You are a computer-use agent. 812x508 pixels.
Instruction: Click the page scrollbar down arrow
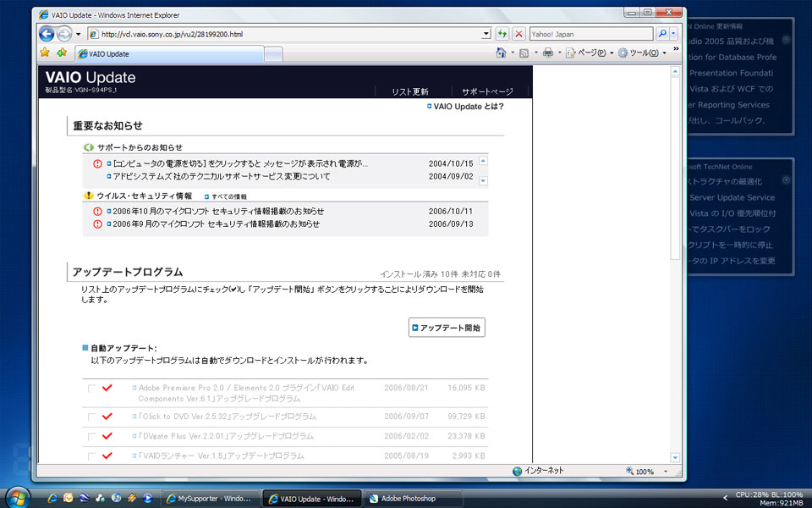[x=675, y=457]
